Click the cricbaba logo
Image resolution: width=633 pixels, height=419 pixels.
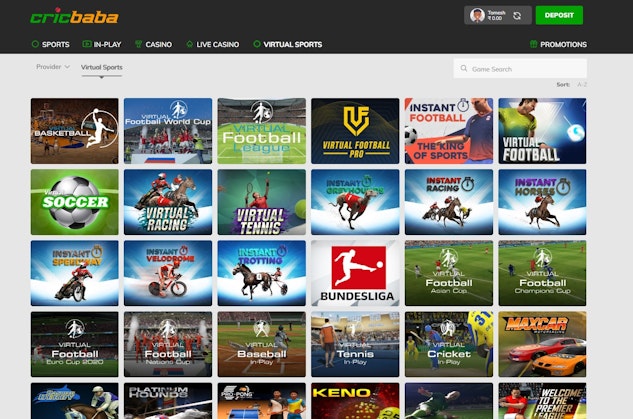tap(74, 16)
